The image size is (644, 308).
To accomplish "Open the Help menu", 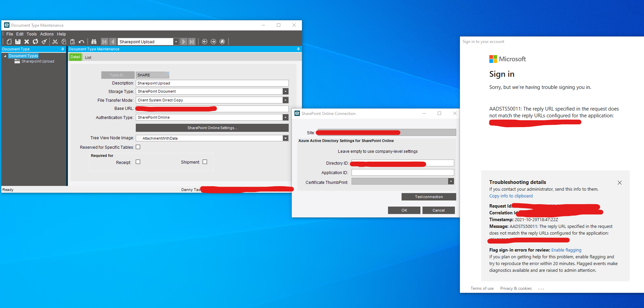I will pyautogui.click(x=61, y=34).
